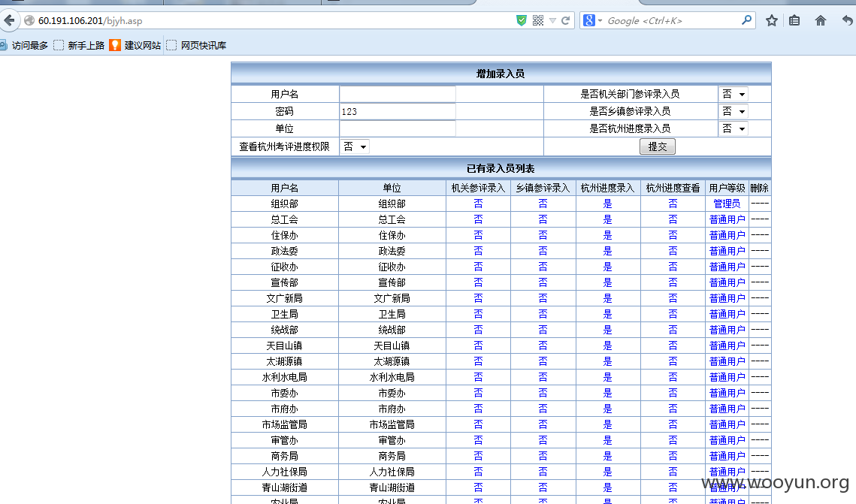Click 乡镇参评录入 否 link for 统战部

[543, 330]
